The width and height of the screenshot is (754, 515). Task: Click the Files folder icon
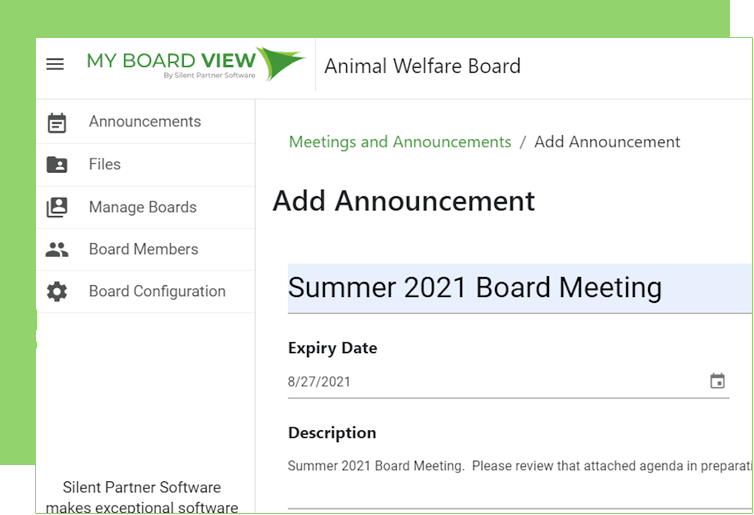[57, 165]
